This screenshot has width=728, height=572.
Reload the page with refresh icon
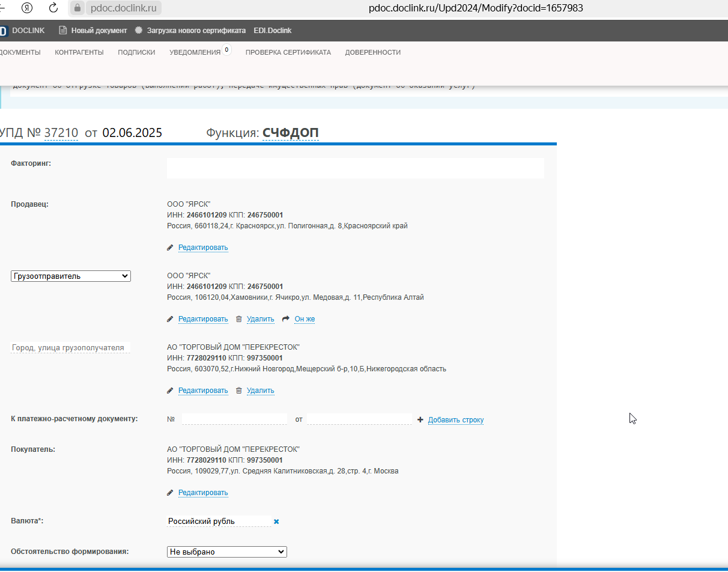(53, 8)
